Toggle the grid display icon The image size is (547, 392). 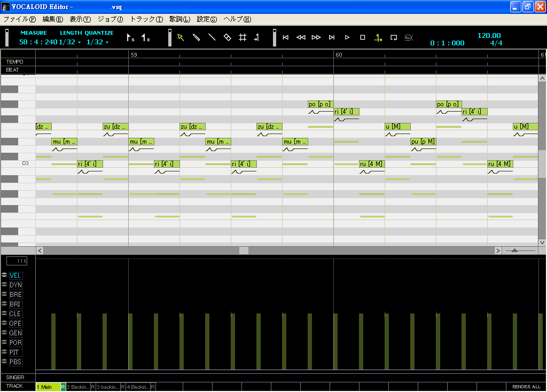(243, 37)
